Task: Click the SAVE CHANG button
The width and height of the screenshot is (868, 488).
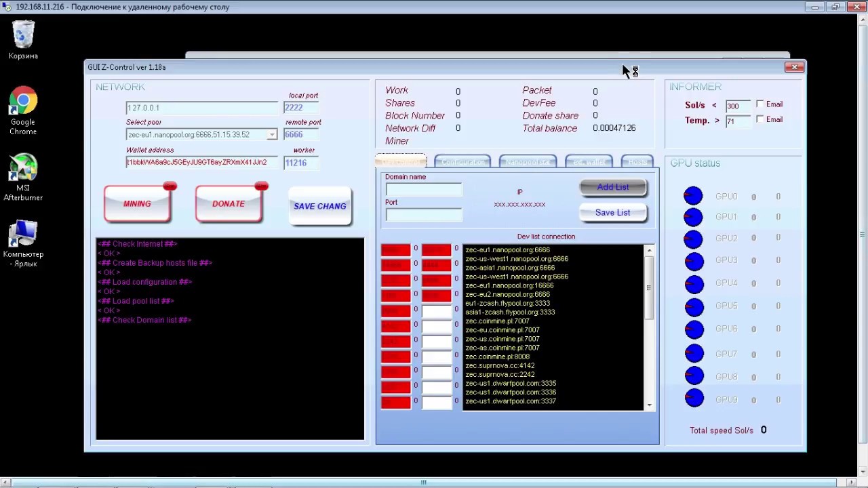Action: (x=320, y=206)
